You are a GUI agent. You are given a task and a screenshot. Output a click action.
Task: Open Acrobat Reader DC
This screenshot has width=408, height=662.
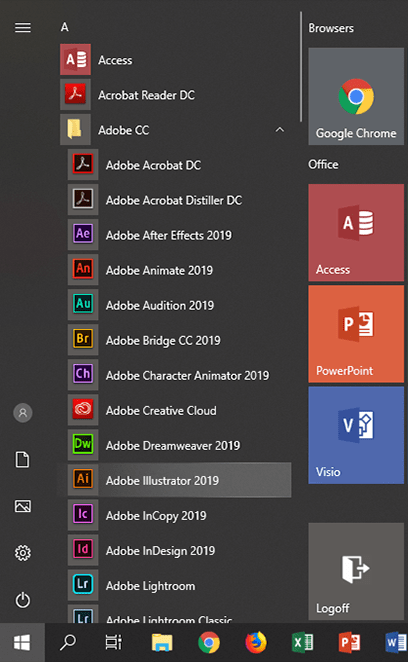click(175, 95)
